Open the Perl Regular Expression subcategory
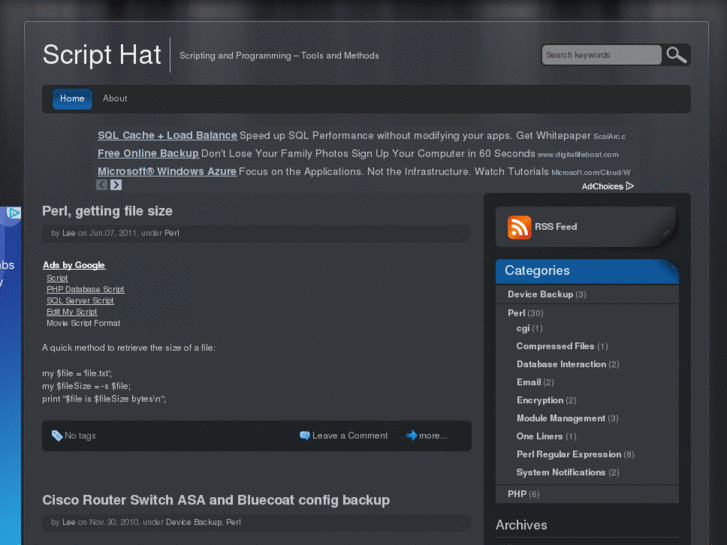Image resolution: width=727 pixels, height=545 pixels. pyautogui.click(x=568, y=454)
